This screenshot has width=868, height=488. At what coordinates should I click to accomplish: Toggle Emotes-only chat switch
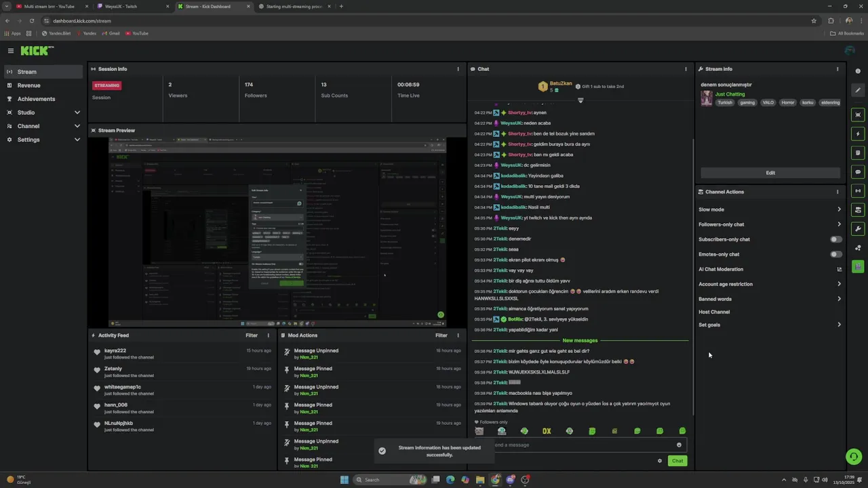click(x=836, y=254)
